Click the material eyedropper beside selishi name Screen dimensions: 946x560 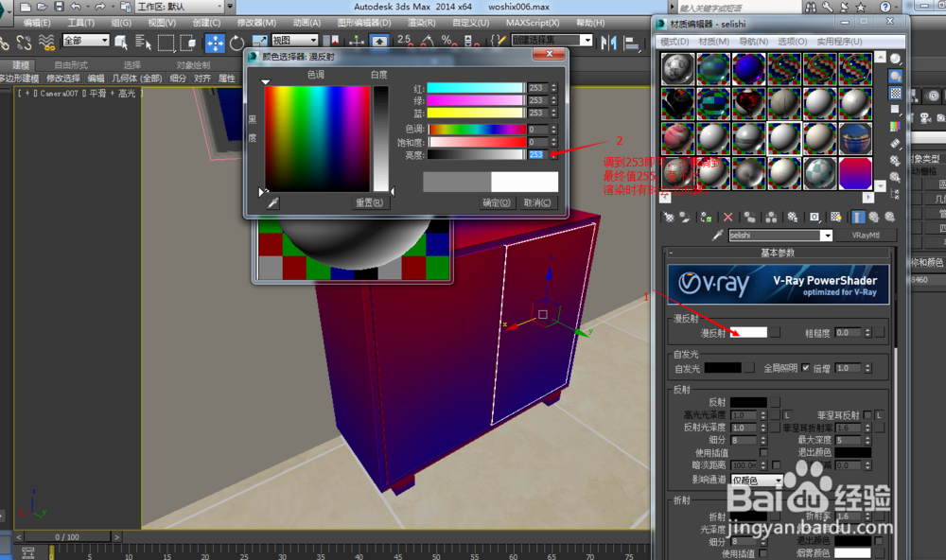pyautogui.click(x=717, y=236)
